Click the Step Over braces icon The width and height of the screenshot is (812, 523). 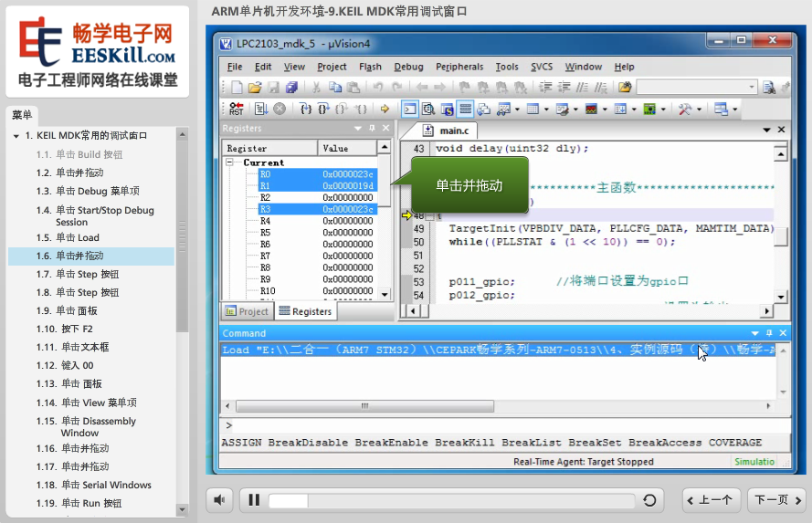point(323,109)
